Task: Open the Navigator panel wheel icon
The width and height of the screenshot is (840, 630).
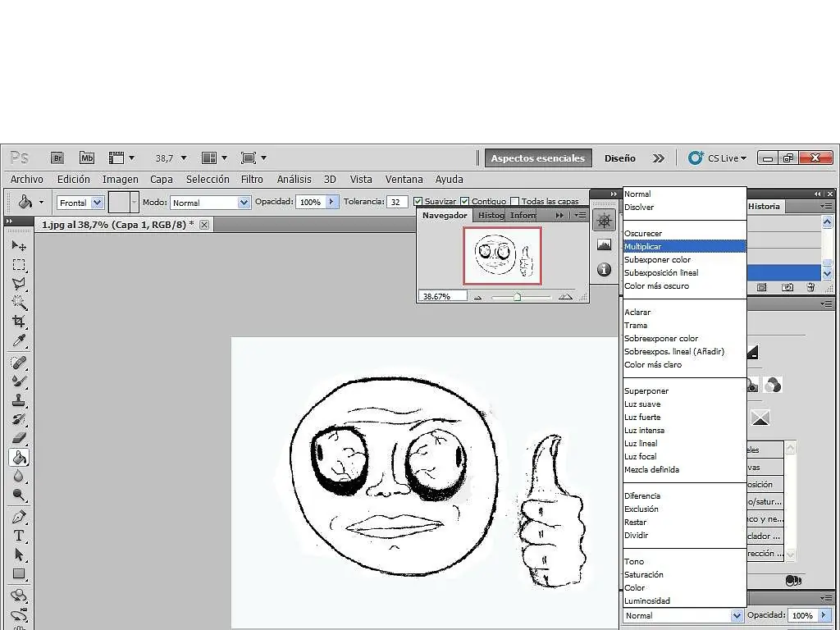Action: click(604, 221)
